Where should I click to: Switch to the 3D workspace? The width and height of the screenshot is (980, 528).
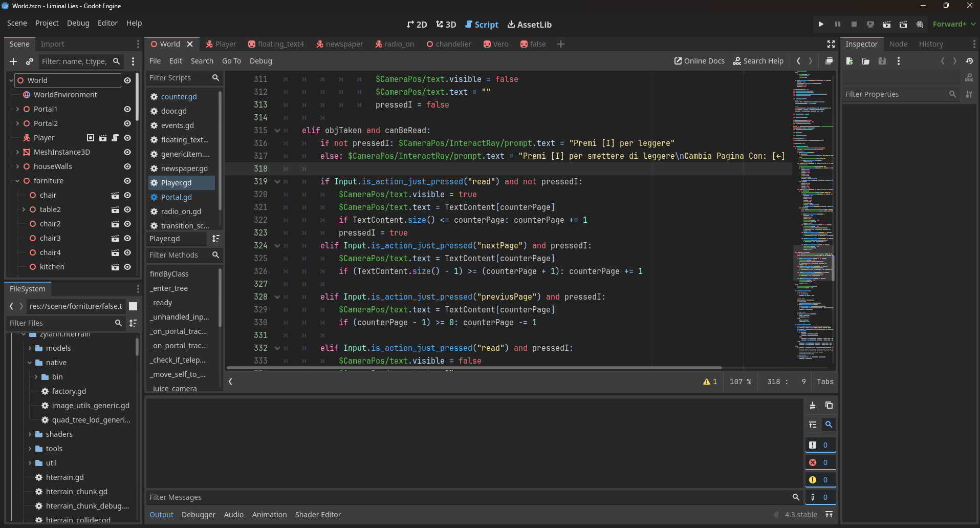(x=446, y=25)
